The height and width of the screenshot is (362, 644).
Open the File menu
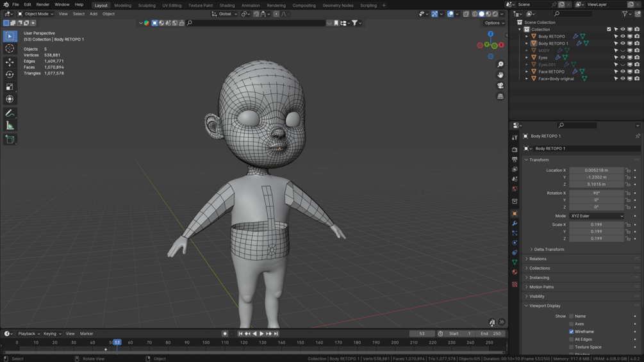coord(15,4)
